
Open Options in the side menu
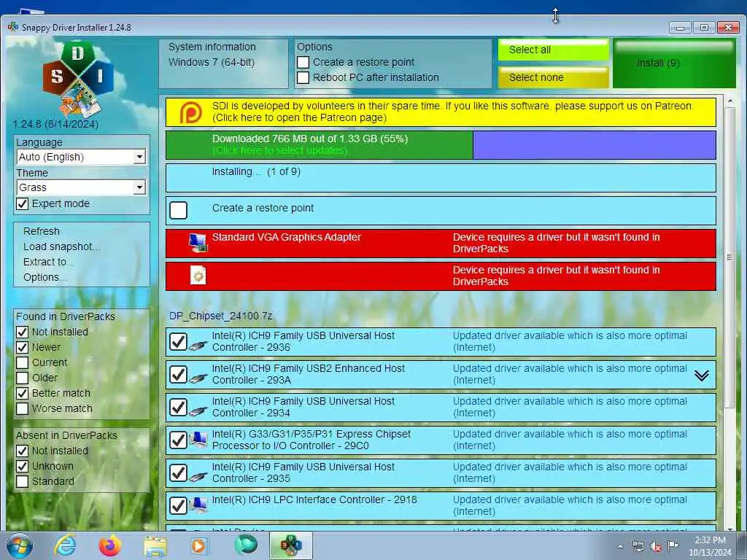(x=44, y=277)
